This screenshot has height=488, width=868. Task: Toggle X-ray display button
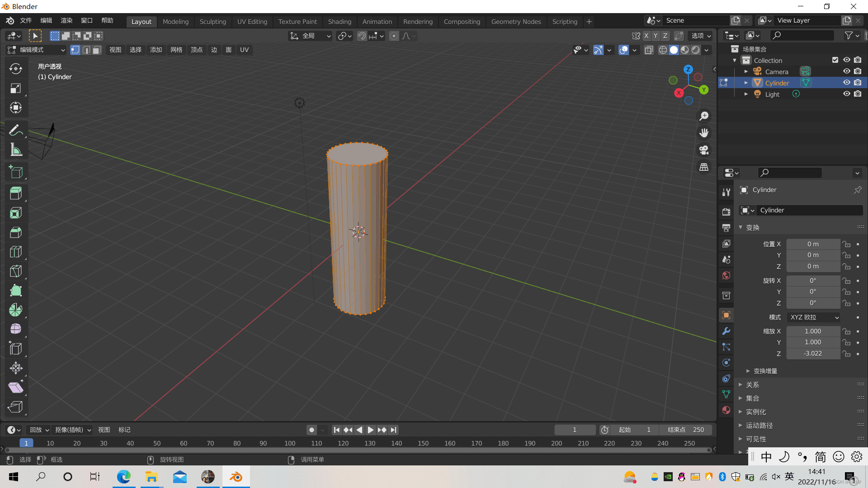pyautogui.click(x=649, y=50)
